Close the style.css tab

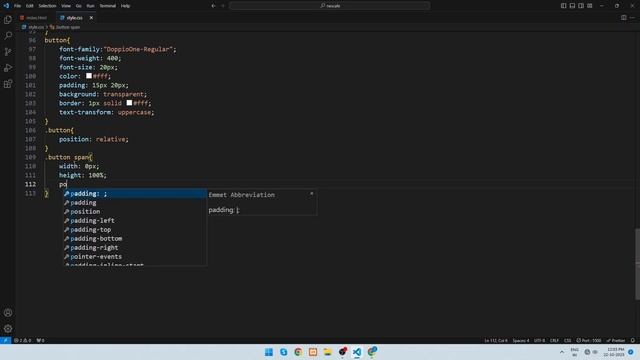(x=91, y=18)
